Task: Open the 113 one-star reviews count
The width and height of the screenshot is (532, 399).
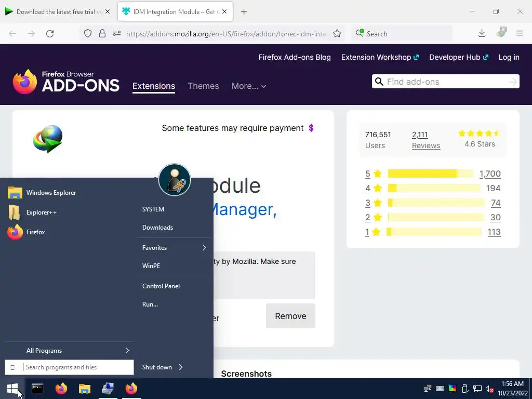Action: [x=494, y=232]
